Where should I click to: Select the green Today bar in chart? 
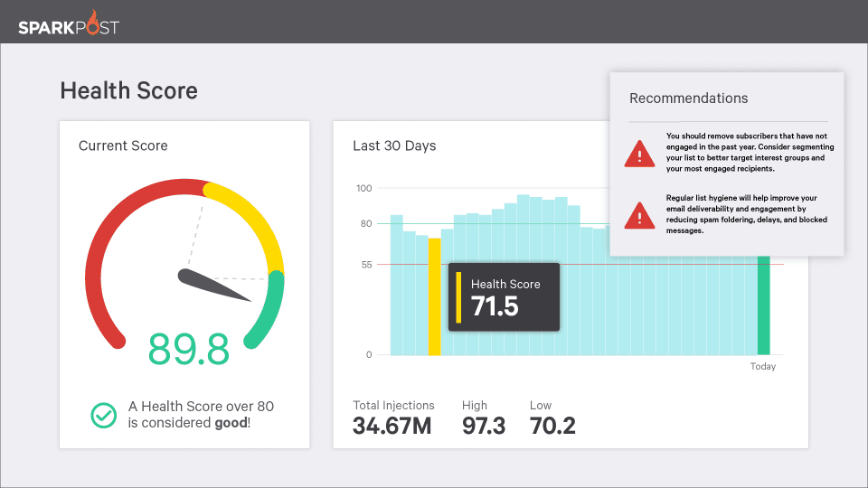(763, 305)
